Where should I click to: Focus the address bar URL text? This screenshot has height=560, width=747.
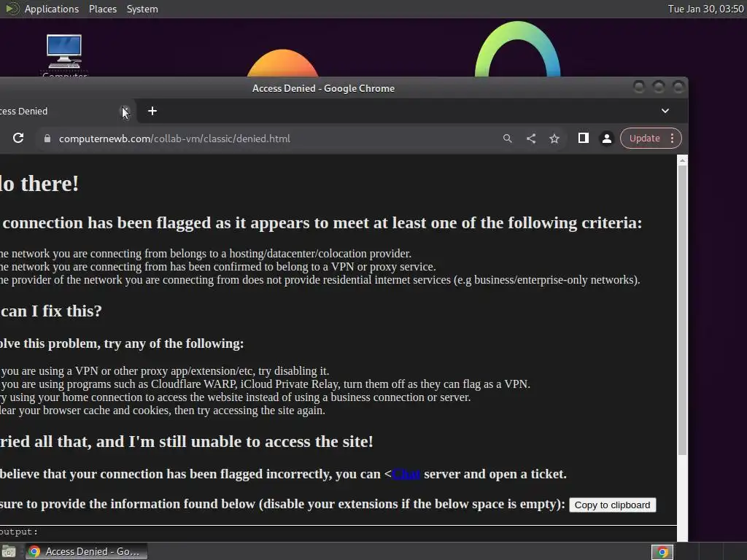pos(174,139)
